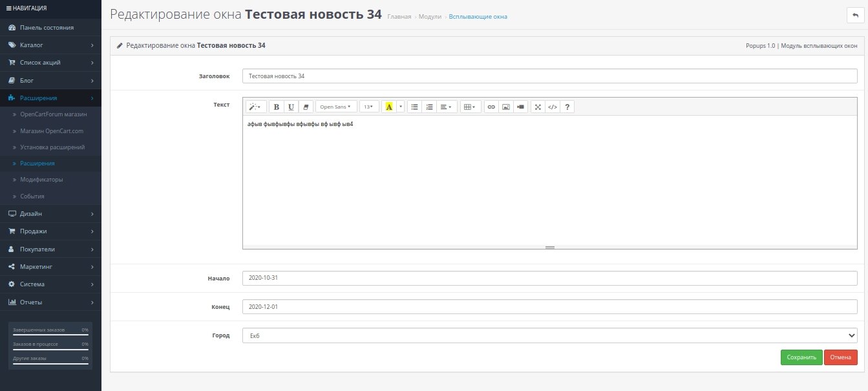Toggle underline formatting in the editor
This screenshot has height=391, width=868.
(x=291, y=107)
